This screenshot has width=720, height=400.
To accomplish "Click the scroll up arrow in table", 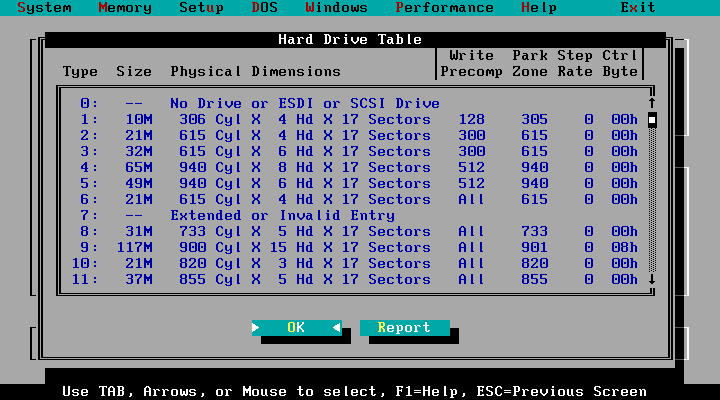I will click(x=652, y=103).
